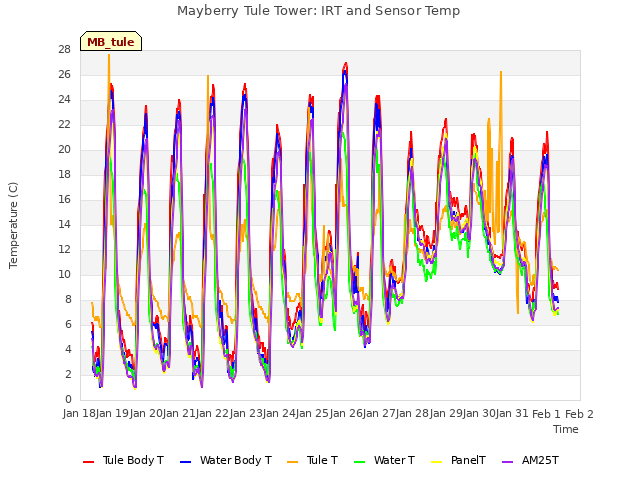The image size is (640, 480).
Task: Click the Jan 25 x-axis tick label
Action: pos(313,414)
